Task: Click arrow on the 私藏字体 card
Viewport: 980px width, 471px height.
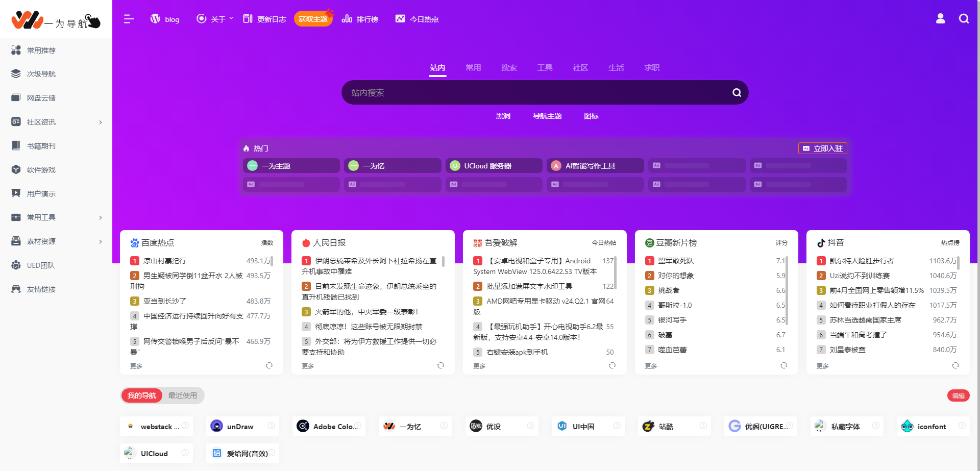Action: pos(875,426)
